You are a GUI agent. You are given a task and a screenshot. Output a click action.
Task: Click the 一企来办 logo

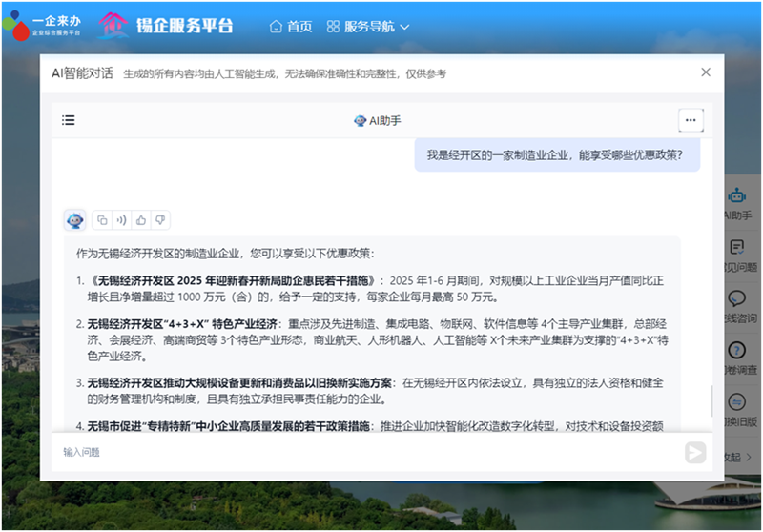(x=43, y=26)
